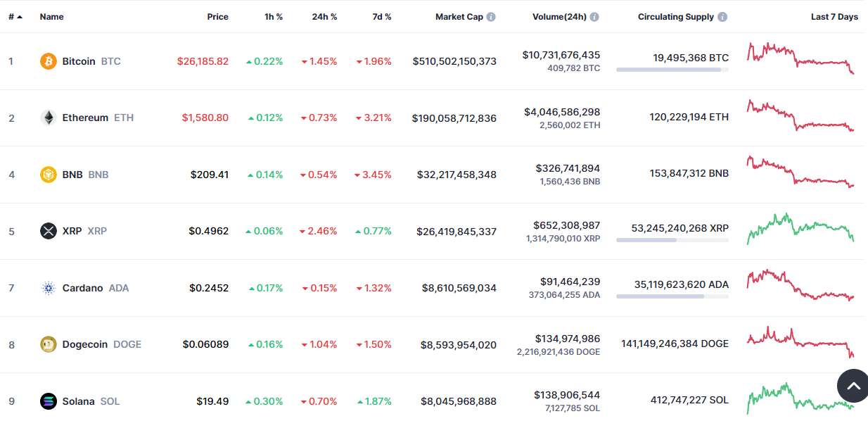The width and height of the screenshot is (868, 421).
Task: Open the Volume(24h) info icon
Action: [594, 17]
